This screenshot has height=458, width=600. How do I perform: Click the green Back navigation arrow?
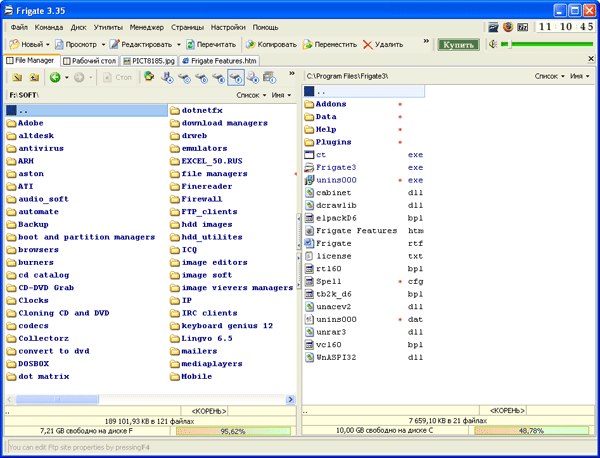tap(54, 77)
